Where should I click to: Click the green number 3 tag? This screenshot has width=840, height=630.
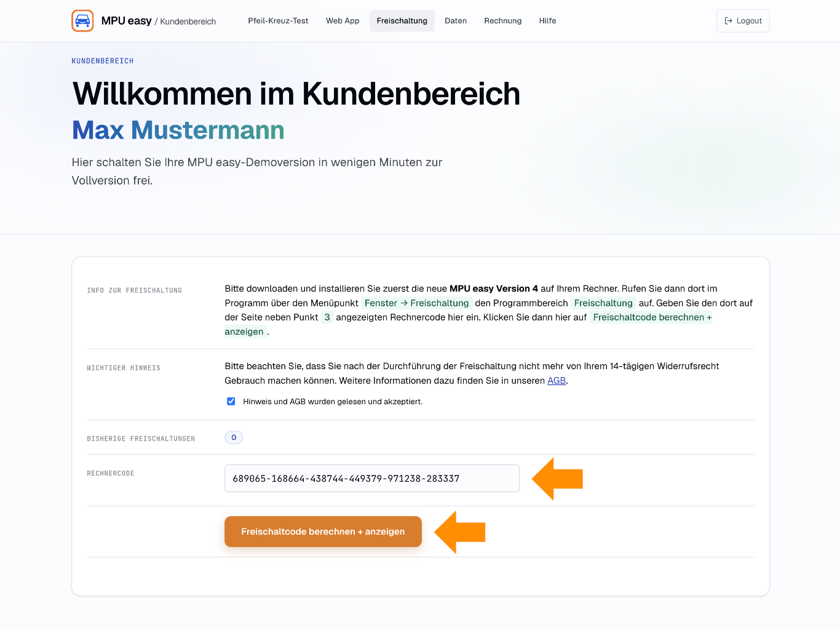[327, 317]
